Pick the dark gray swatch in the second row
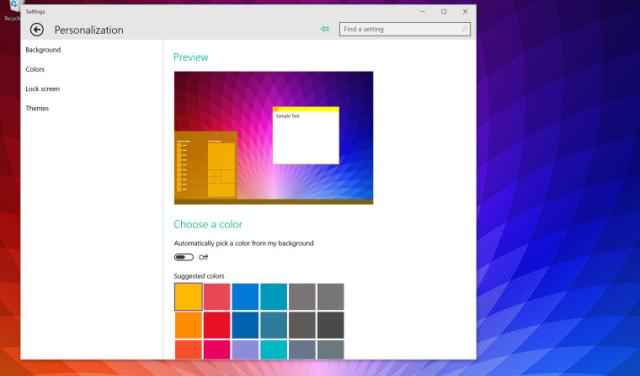 click(x=331, y=325)
